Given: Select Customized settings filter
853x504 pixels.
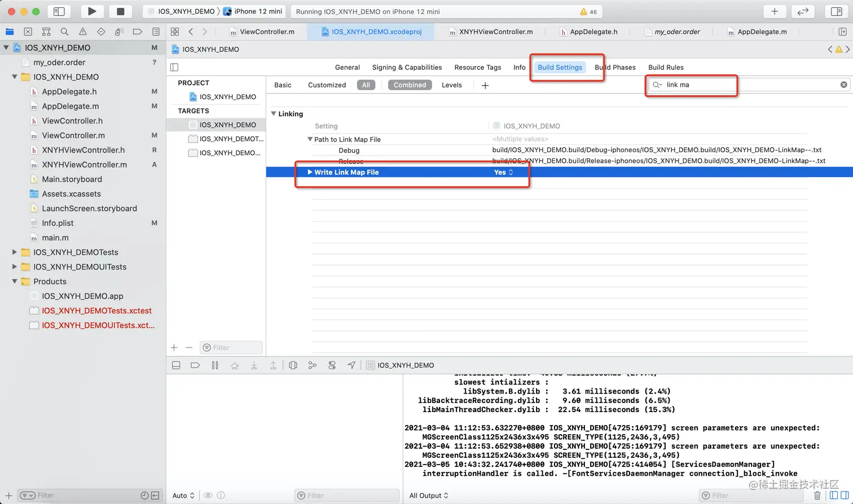Looking at the screenshot, I should (327, 85).
